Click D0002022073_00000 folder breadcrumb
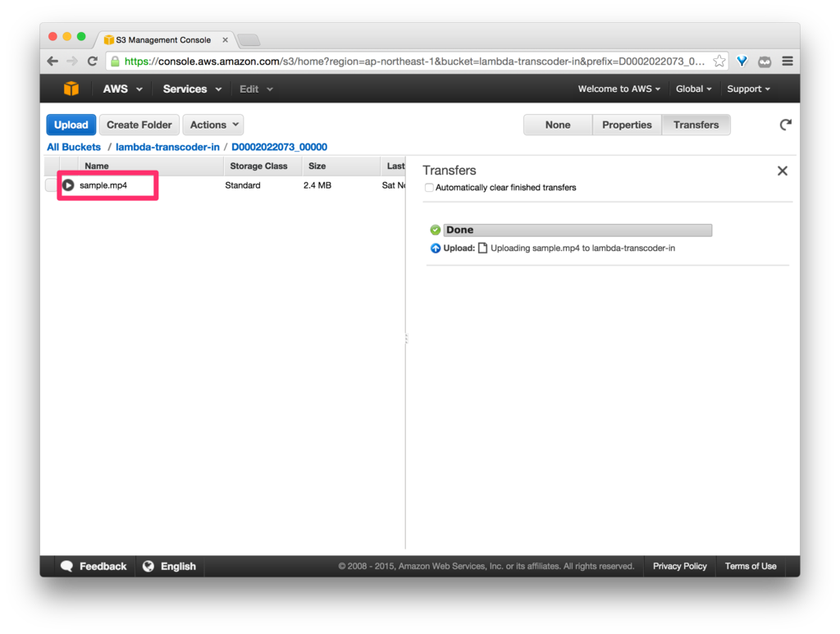 279,147
